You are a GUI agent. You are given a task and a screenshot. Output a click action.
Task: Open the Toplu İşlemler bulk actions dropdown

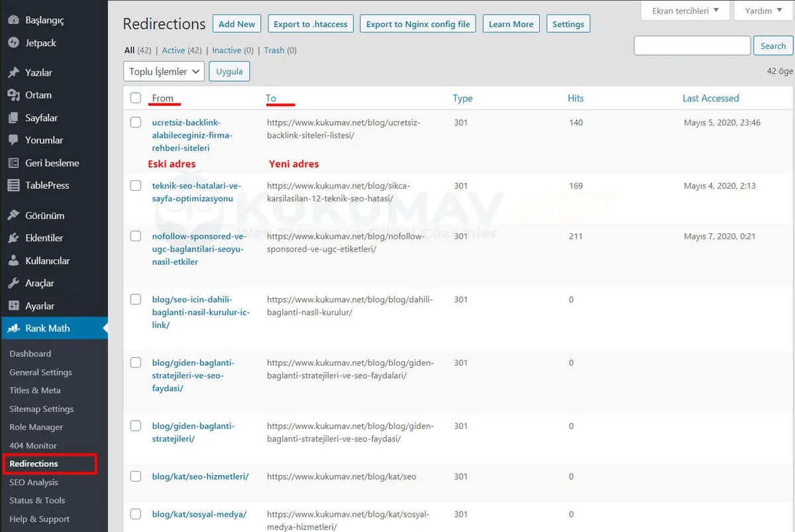[x=164, y=72]
